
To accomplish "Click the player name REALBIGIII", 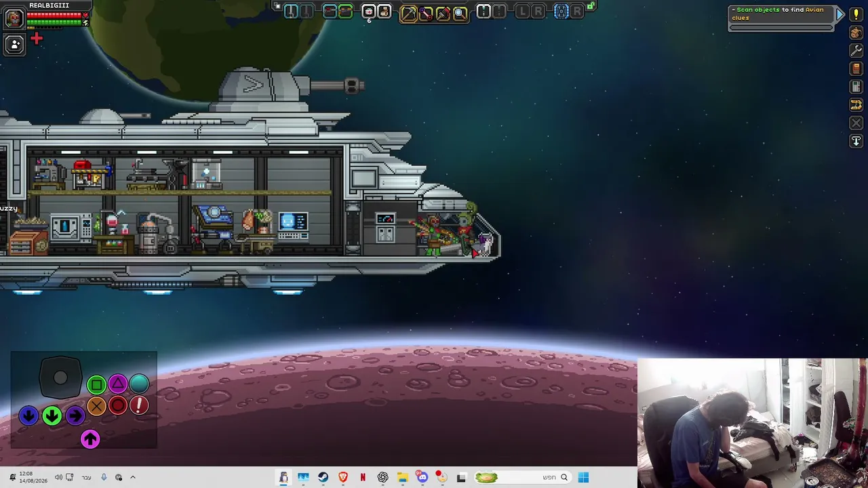I will tap(49, 5).
